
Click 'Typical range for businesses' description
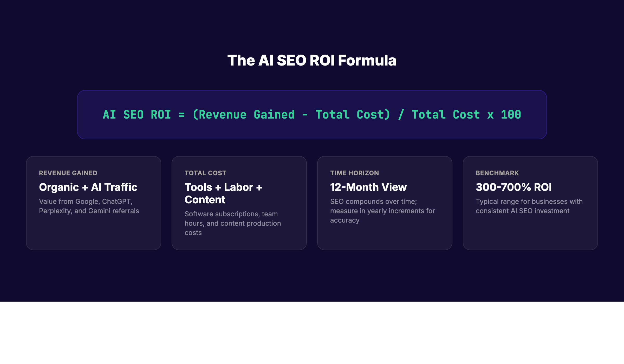click(x=529, y=206)
